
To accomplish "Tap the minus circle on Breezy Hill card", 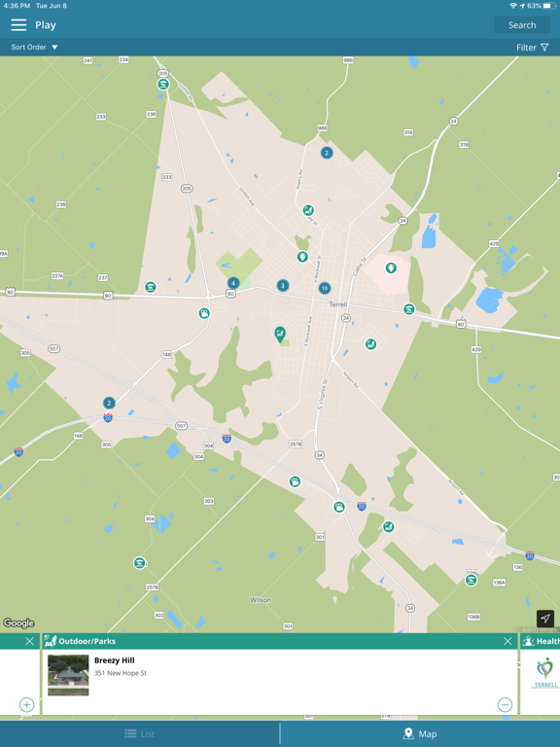I will [x=505, y=704].
